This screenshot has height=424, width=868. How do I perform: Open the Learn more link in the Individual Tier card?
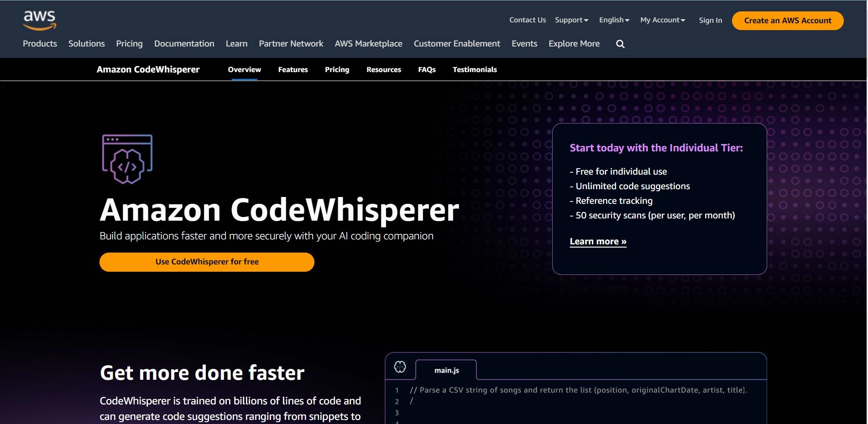point(598,241)
